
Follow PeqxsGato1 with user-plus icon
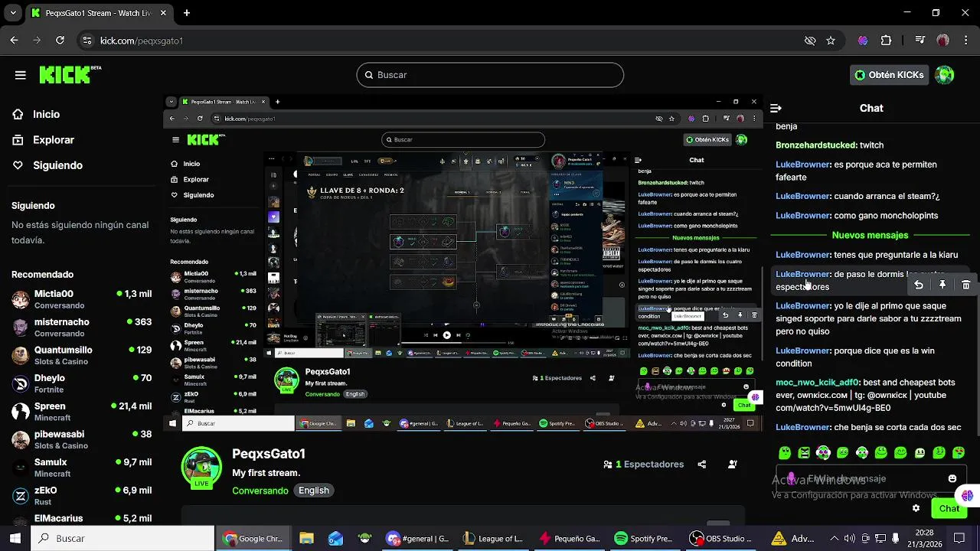(x=733, y=465)
